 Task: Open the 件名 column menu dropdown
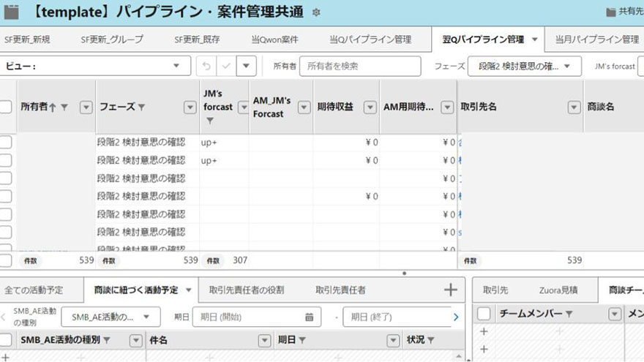(264, 340)
